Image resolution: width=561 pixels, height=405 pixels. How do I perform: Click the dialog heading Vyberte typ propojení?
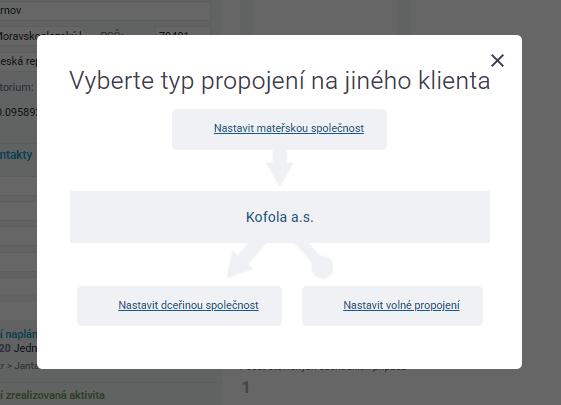279,81
